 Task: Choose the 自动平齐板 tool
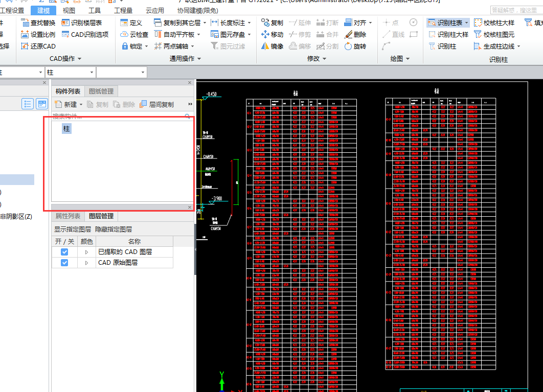(x=174, y=35)
